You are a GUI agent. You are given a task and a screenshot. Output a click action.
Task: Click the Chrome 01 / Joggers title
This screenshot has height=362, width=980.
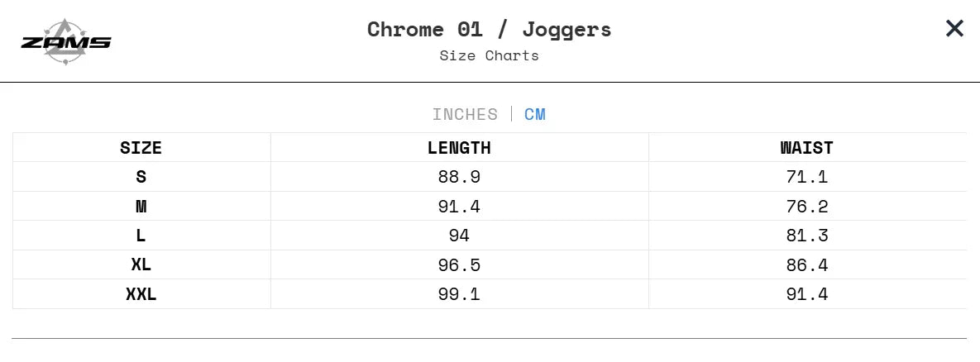point(489,29)
